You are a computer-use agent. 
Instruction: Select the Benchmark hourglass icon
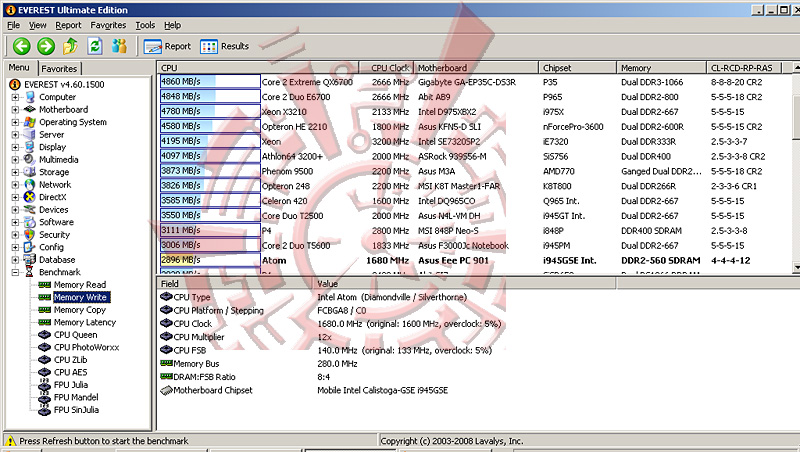[30, 272]
